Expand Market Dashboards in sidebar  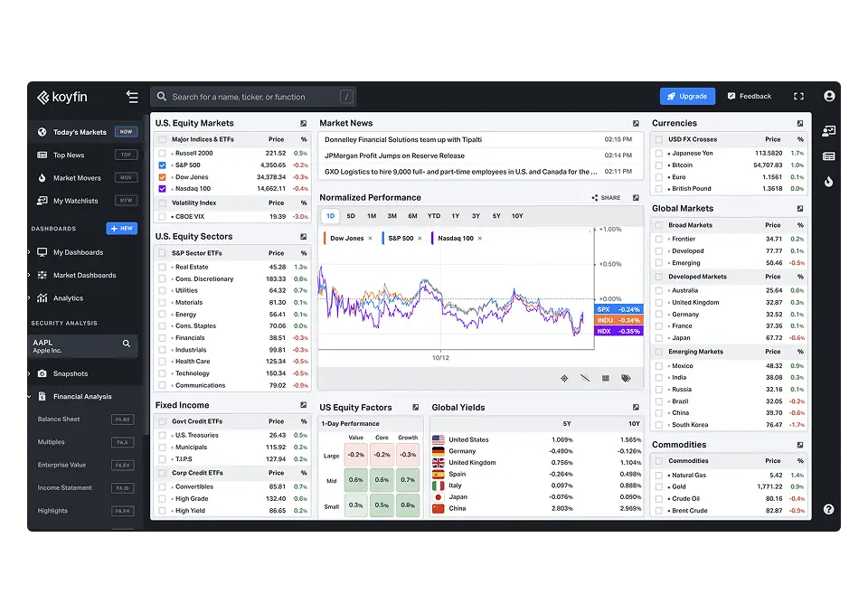(29, 275)
